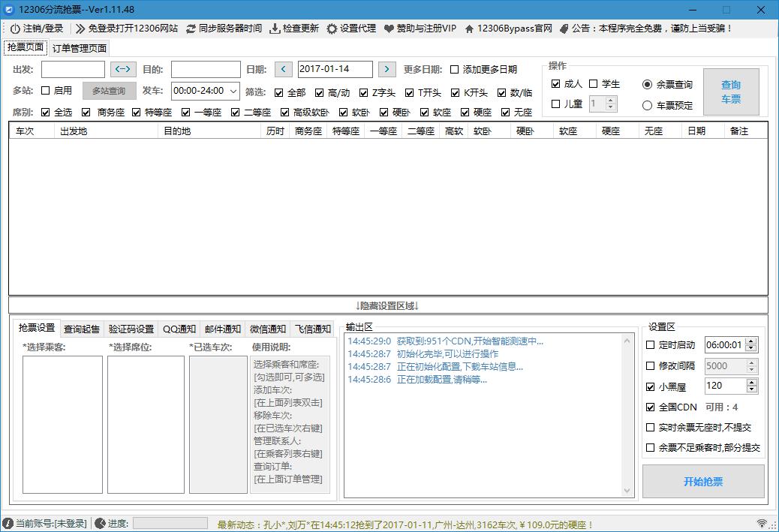The width and height of the screenshot is (779, 532).
Task: Click the 注销/登录 power icon
Action: coord(16,29)
